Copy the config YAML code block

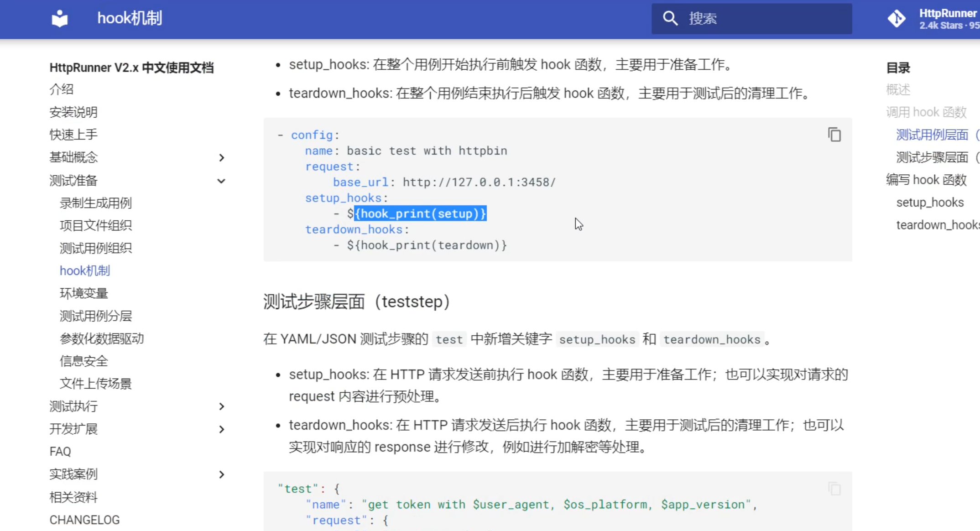(x=834, y=134)
